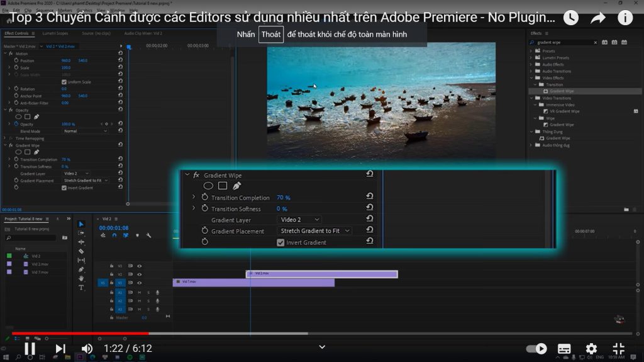Image resolution: width=644 pixels, height=362 pixels.
Task: Expand the Audio Effects folder
Action: [531, 65]
